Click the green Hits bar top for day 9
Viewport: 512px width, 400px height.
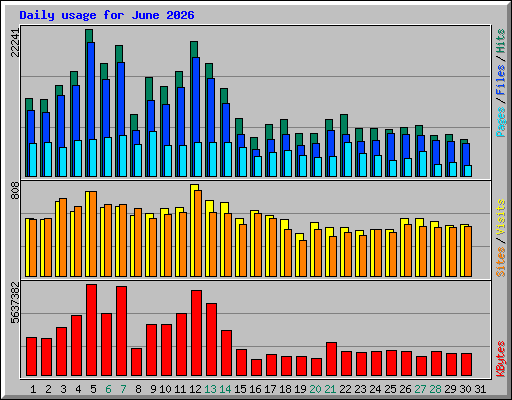(x=149, y=88)
